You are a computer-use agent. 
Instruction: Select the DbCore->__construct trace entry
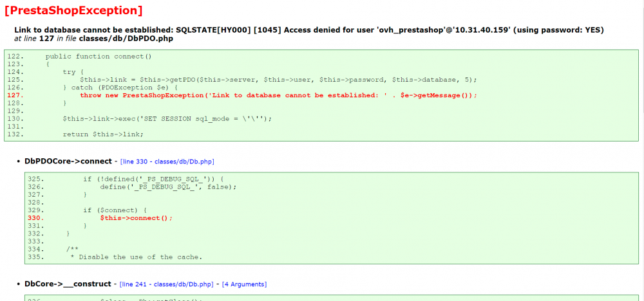coord(68,284)
